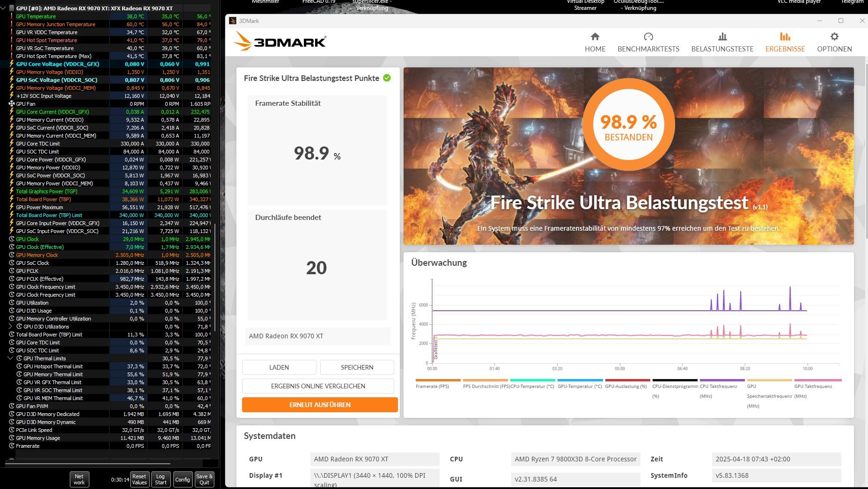The width and height of the screenshot is (868, 489).
Task: Click the green passed checkmark beside Belastungstest Punkte
Action: tap(387, 78)
